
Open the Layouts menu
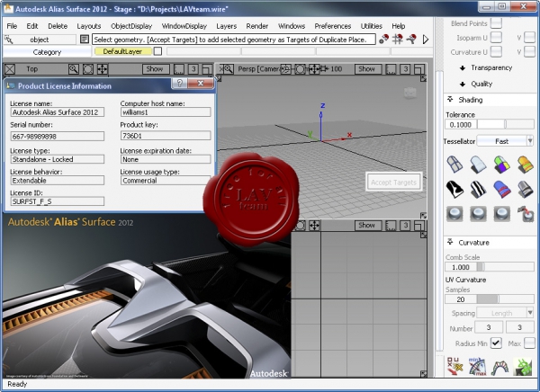coord(89,26)
